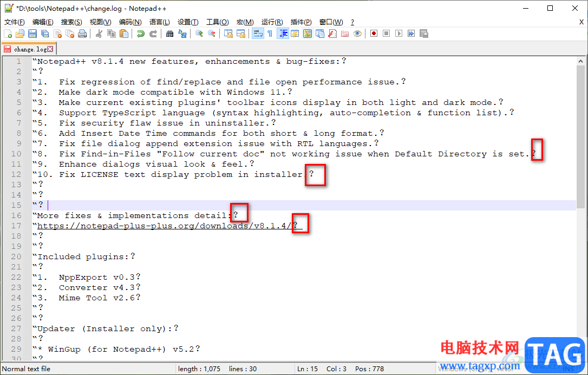Open the 设置(T) menu
Screen dimensions: 588x375
(188, 22)
